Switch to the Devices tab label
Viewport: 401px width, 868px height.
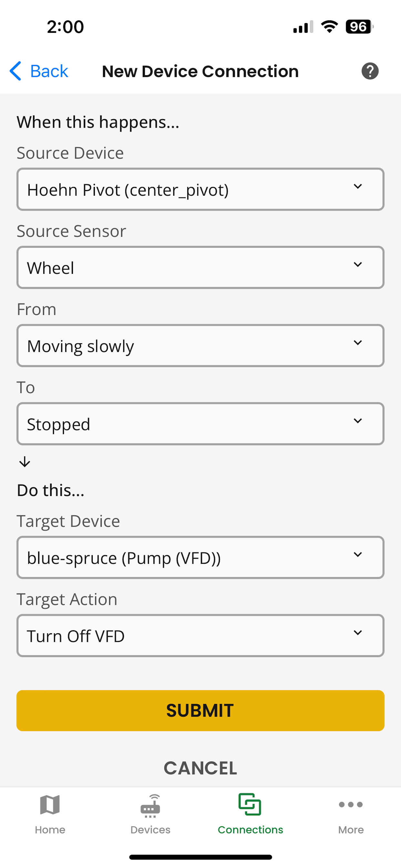click(150, 830)
